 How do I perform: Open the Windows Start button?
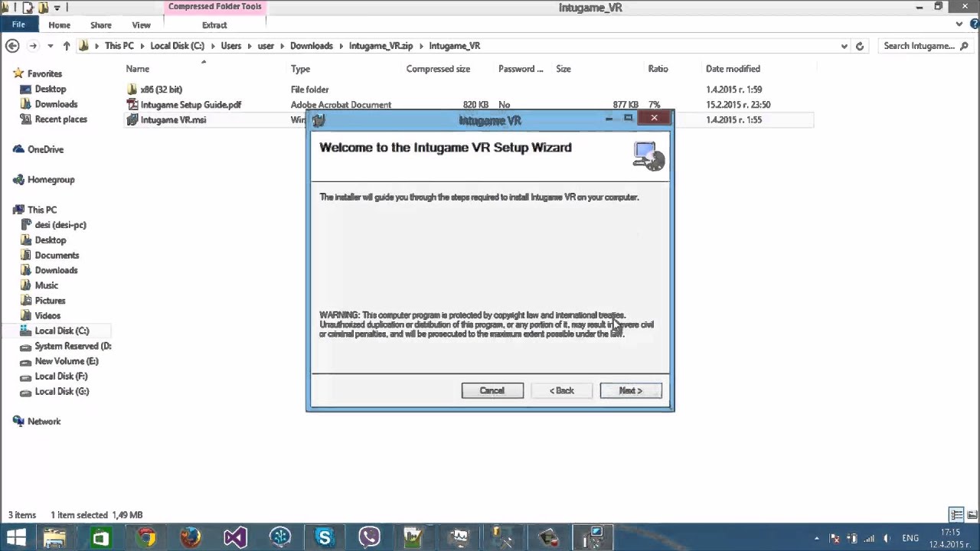16,538
